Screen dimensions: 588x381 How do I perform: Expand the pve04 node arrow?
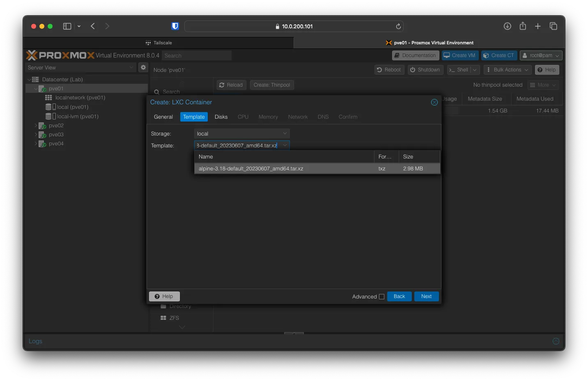pyautogui.click(x=36, y=144)
